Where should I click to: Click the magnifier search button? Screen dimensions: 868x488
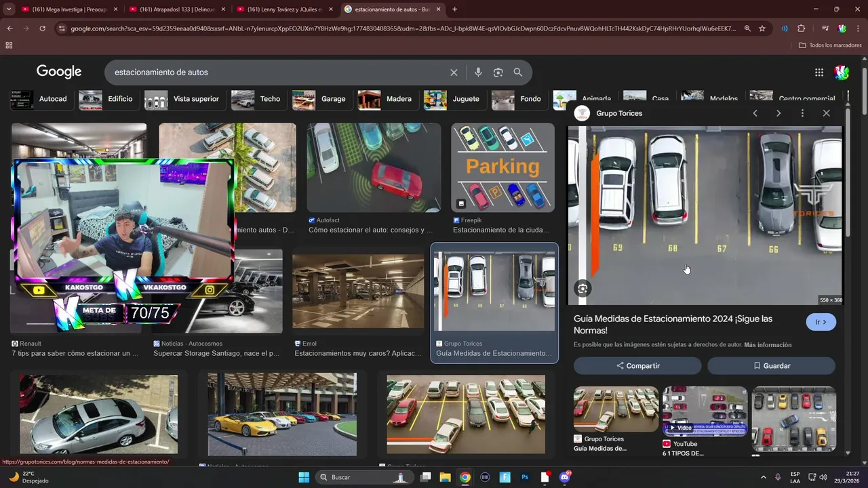[x=518, y=73]
